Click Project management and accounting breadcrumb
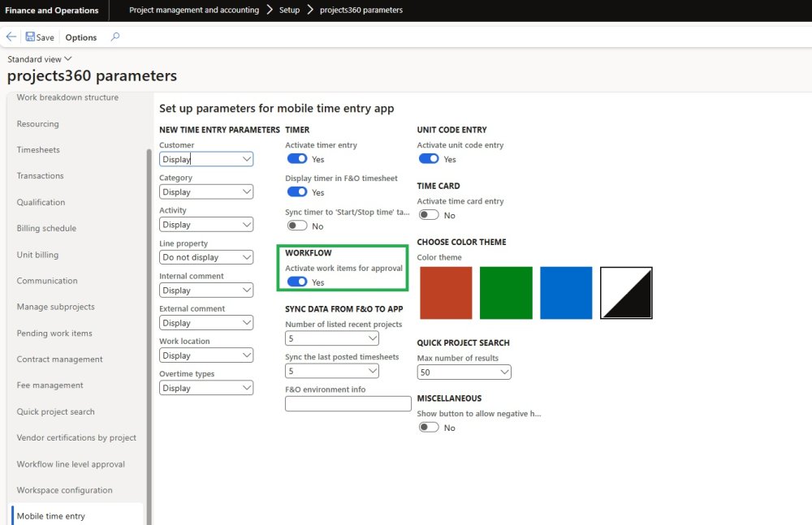This screenshot has width=812, height=525. click(x=194, y=10)
